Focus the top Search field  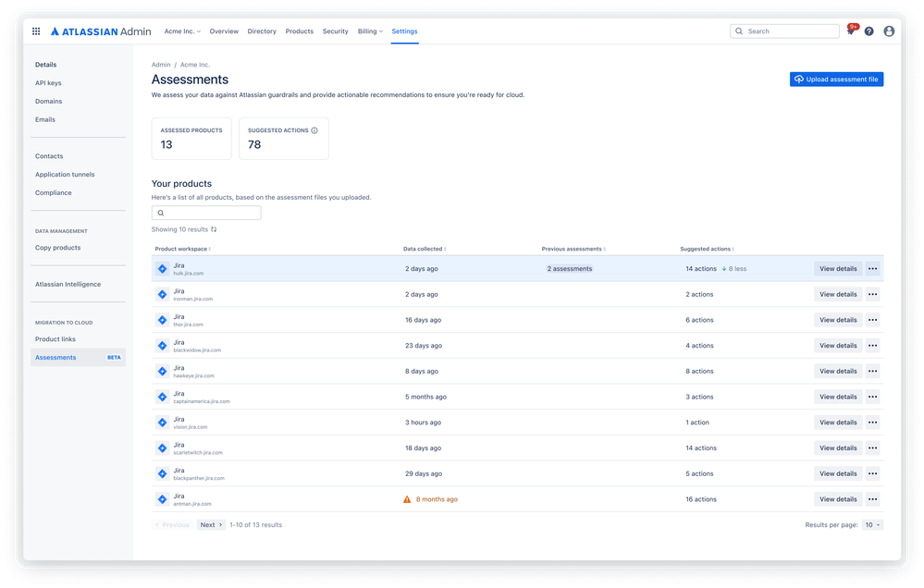click(x=784, y=31)
